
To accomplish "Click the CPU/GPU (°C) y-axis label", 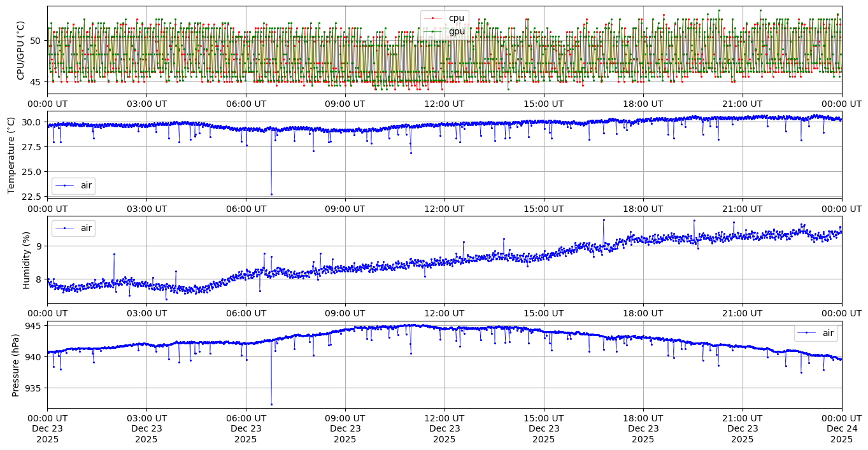I will tap(21, 50).
